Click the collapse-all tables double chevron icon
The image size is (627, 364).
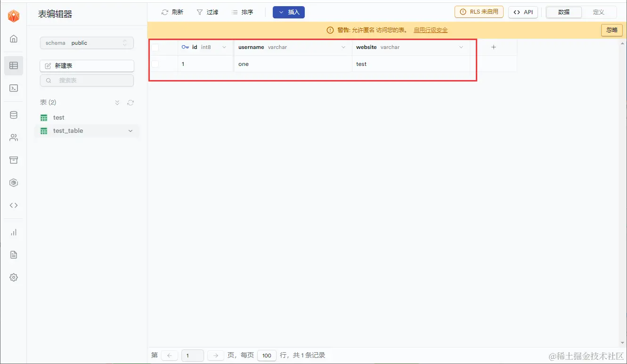click(117, 103)
